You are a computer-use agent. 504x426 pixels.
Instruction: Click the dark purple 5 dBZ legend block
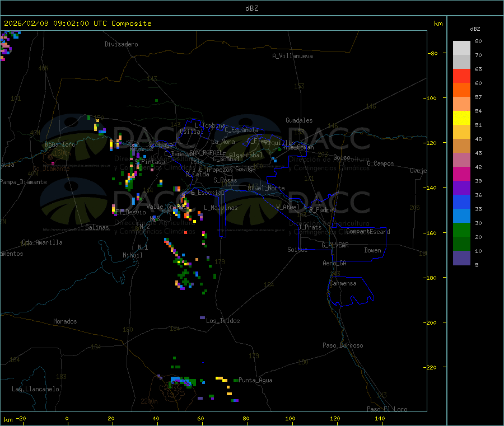tap(461, 258)
